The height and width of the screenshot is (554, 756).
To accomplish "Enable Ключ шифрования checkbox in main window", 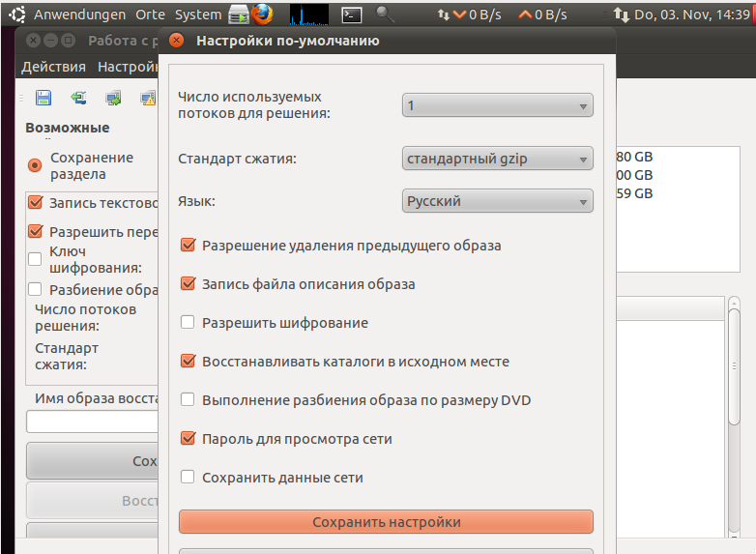I will [x=35, y=259].
